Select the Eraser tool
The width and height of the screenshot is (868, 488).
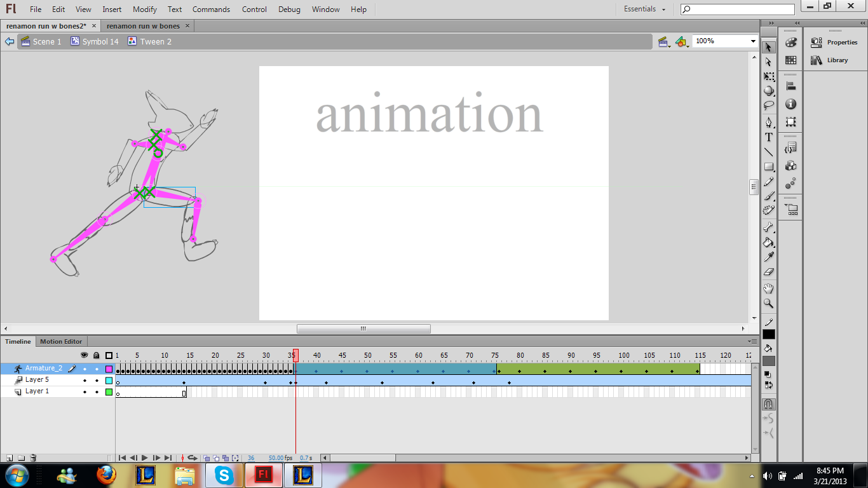(x=768, y=271)
